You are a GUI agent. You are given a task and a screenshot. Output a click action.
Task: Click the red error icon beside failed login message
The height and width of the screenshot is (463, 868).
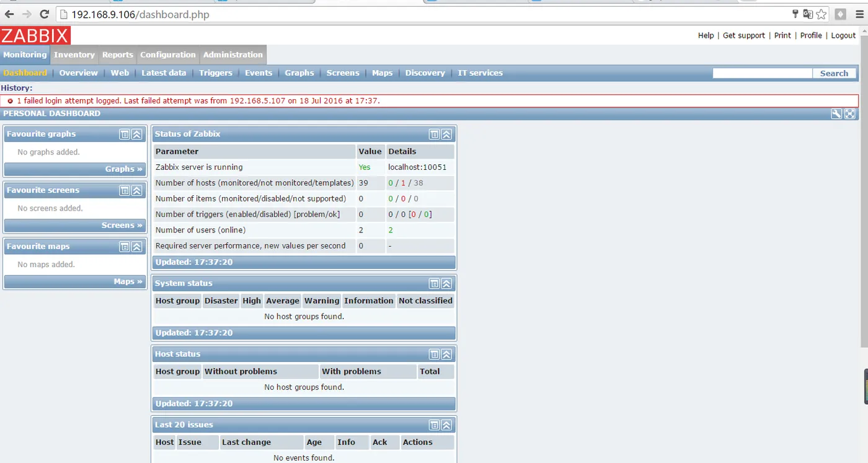10,100
